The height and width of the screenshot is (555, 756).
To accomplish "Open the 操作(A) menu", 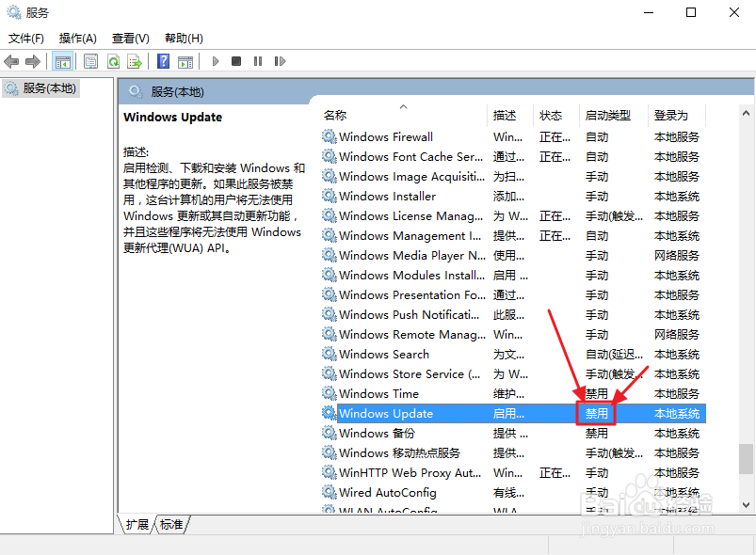I will (x=77, y=39).
